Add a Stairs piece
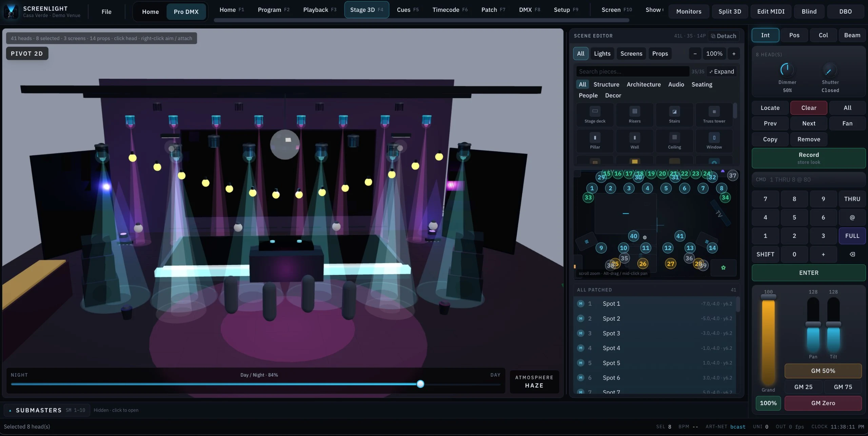This screenshot has height=436, width=868. pos(674,115)
